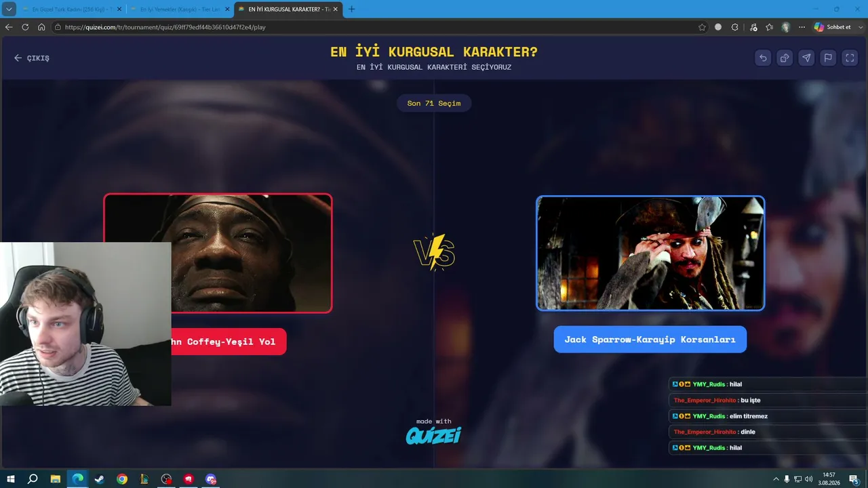
Task: Open the favorites list
Action: (769, 27)
